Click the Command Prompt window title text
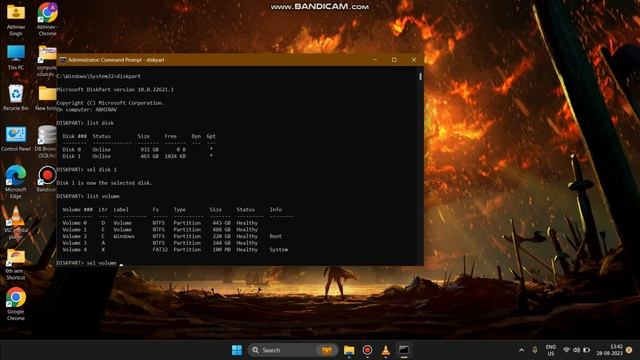This screenshot has height=360, width=640. point(116,60)
